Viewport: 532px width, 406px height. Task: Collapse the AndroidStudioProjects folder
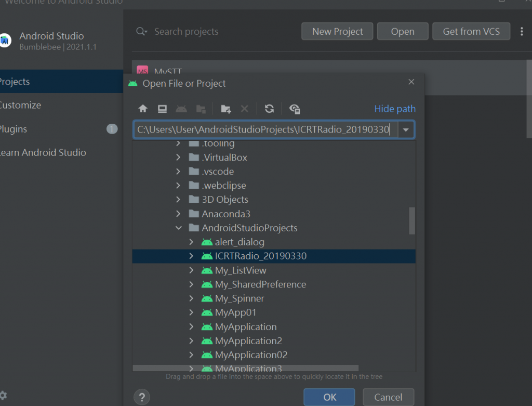(179, 228)
